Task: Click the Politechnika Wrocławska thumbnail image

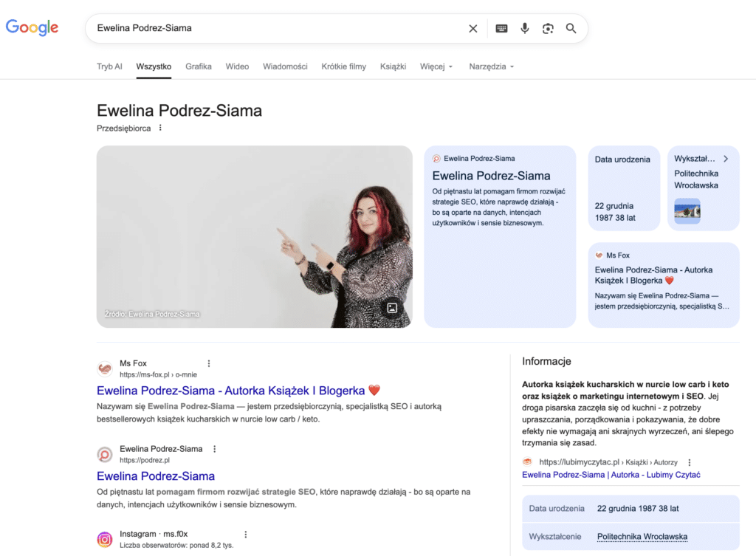Action: point(687,210)
